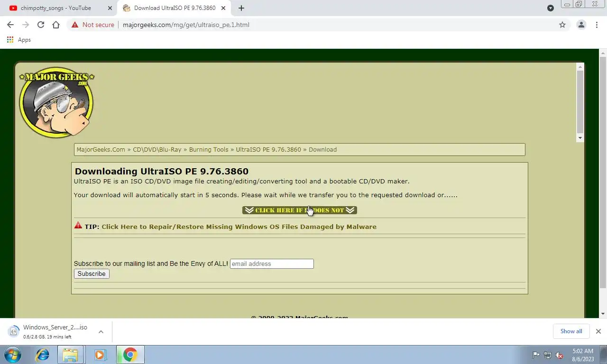Click the iso file icon in the downloads bar
Image resolution: width=607 pixels, height=364 pixels.
point(14,331)
